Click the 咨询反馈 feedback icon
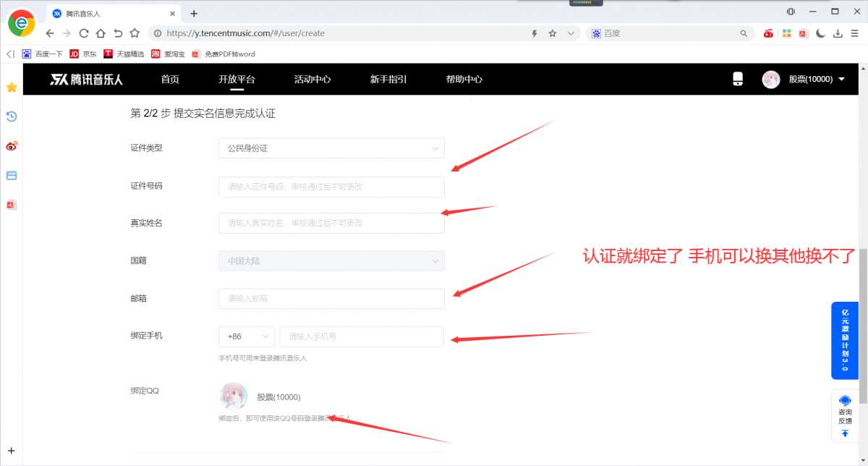This screenshot has height=466, width=868. 844,400
